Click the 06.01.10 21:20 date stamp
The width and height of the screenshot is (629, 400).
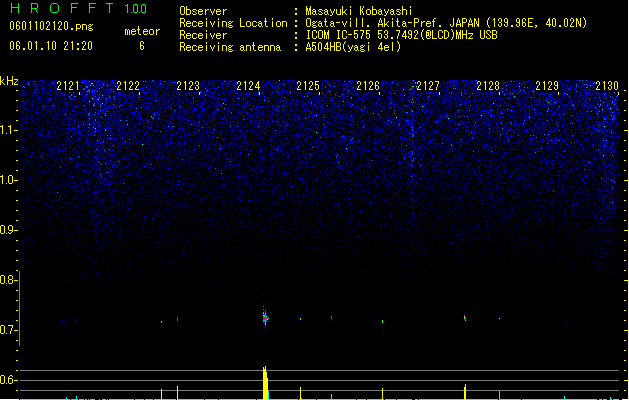tap(51, 46)
